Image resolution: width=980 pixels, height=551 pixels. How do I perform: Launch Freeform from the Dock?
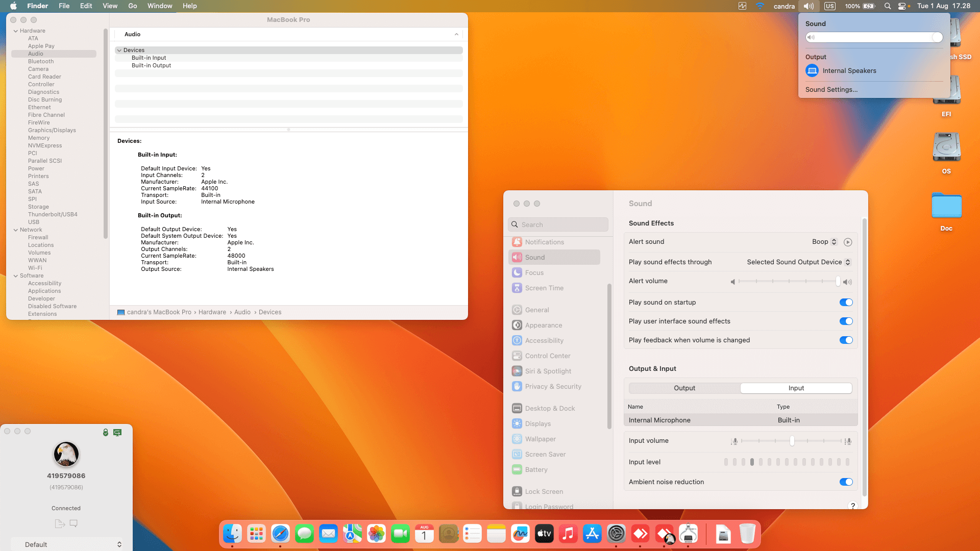[x=520, y=534]
